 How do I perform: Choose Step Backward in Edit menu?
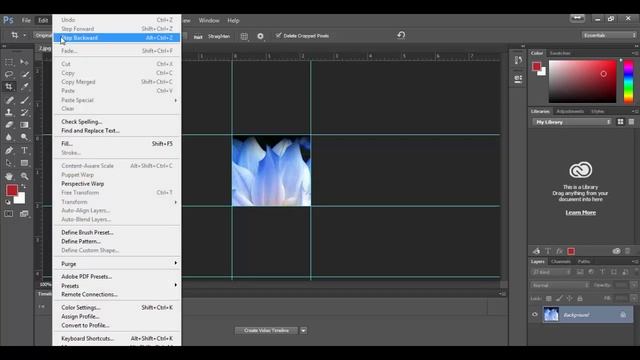pos(118,38)
